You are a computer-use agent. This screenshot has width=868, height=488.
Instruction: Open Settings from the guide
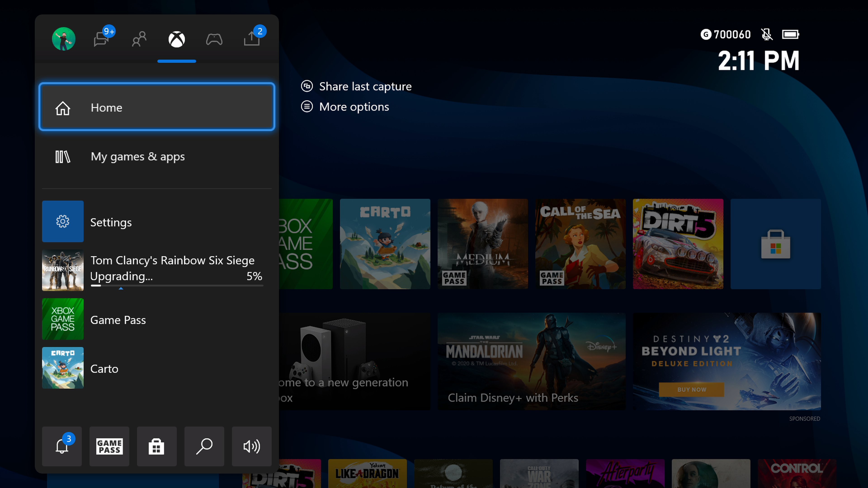click(157, 221)
